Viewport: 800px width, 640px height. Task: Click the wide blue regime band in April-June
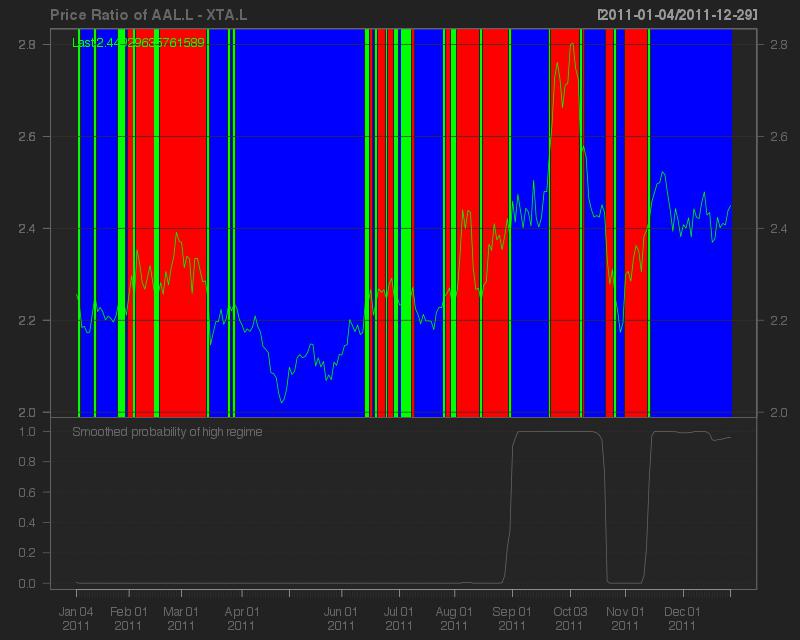[x=300, y=223]
